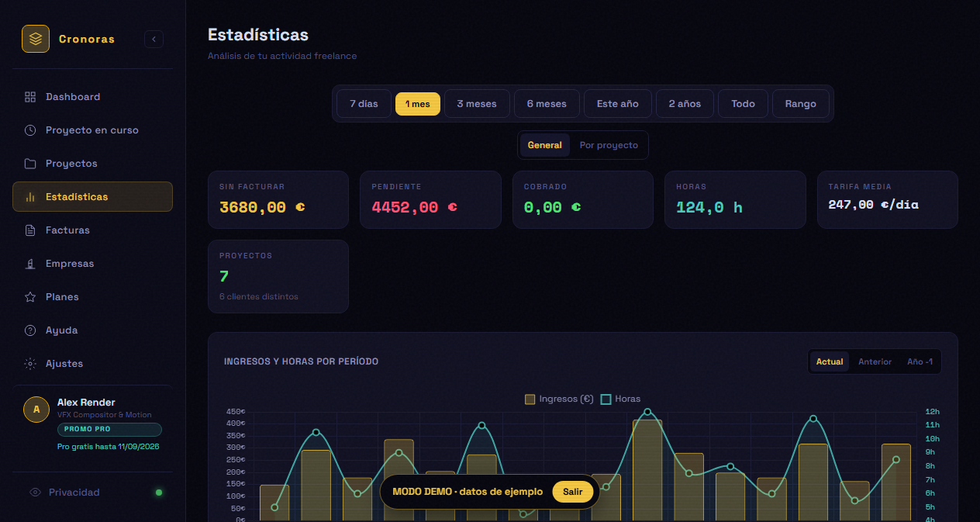980x522 pixels.
Task: Toggle the Ingresos (€) legend series
Action: [x=559, y=399]
